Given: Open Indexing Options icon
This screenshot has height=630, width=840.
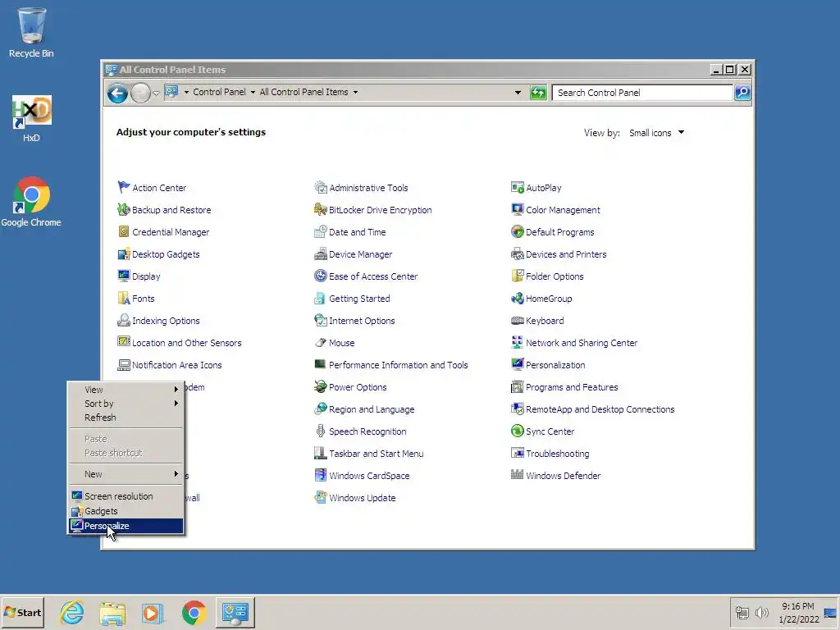Looking at the screenshot, I should pos(124,321).
